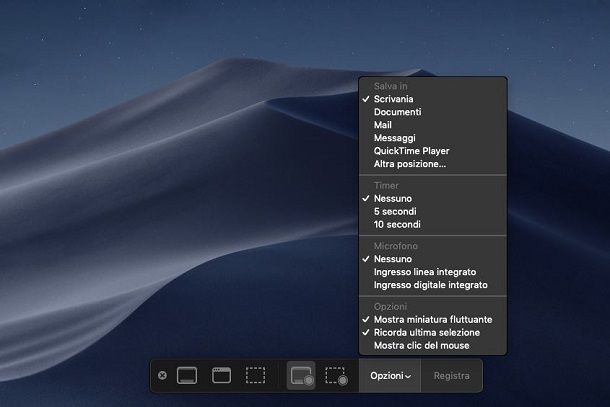Image resolution: width=610 pixels, height=407 pixels.
Task: Set timer to 5 secondi
Action: [x=433, y=211]
